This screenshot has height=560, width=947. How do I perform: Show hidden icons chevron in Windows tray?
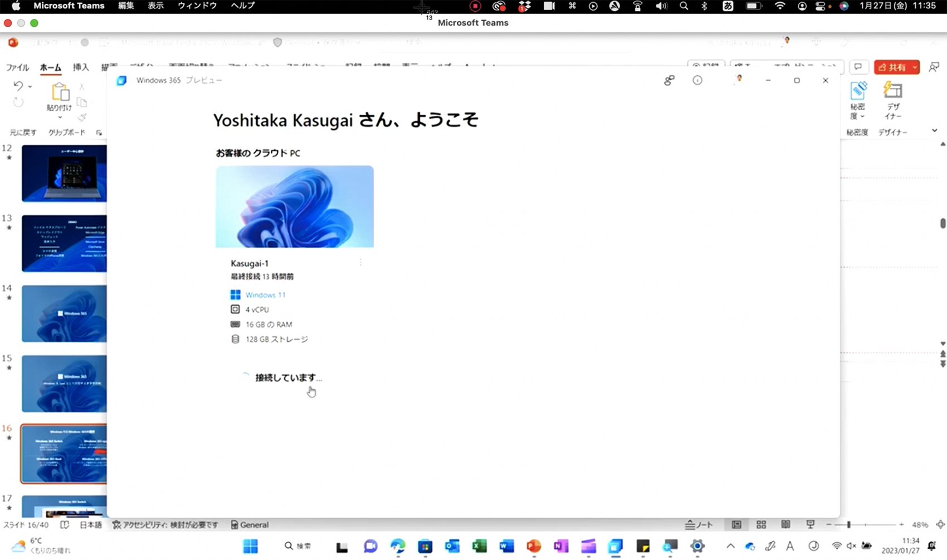[x=730, y=546]
